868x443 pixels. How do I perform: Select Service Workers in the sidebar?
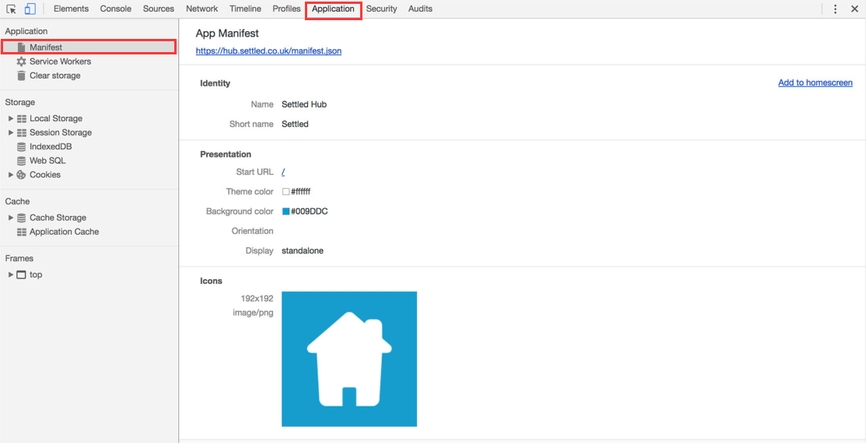(61, 61)
